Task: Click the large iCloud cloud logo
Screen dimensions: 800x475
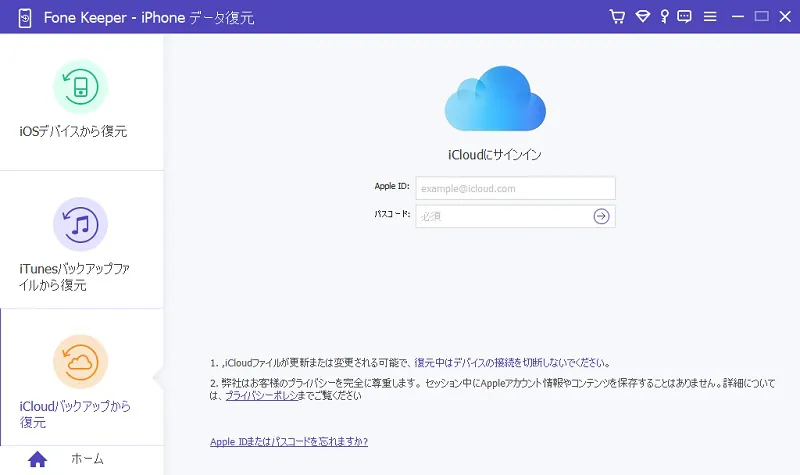Action: point(495,98)
